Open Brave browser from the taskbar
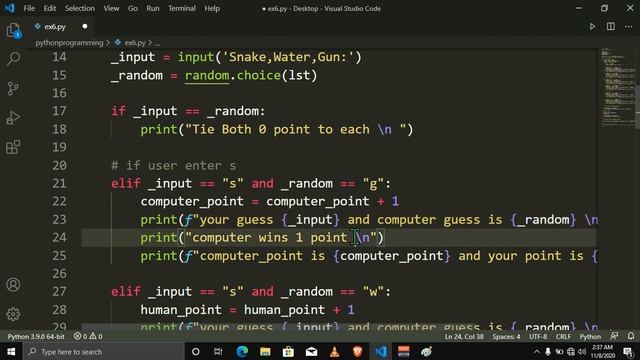This screenshot has width=640, height=360. [358, 351]
